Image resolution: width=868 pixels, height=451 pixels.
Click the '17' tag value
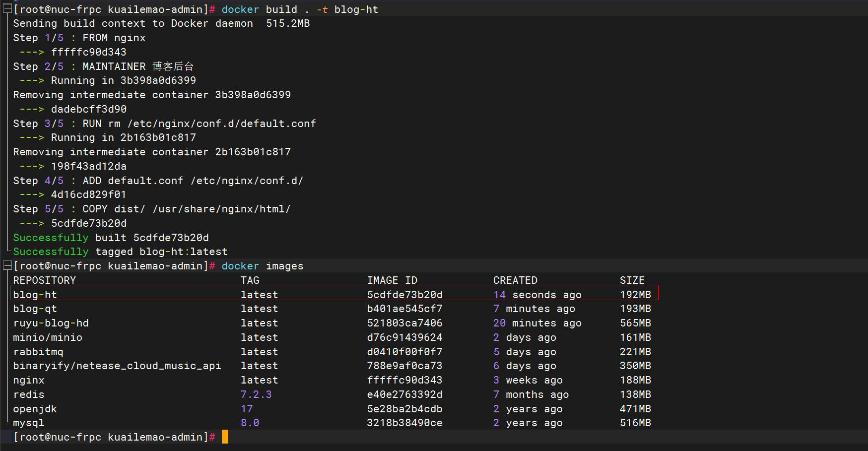pos(247,409)
